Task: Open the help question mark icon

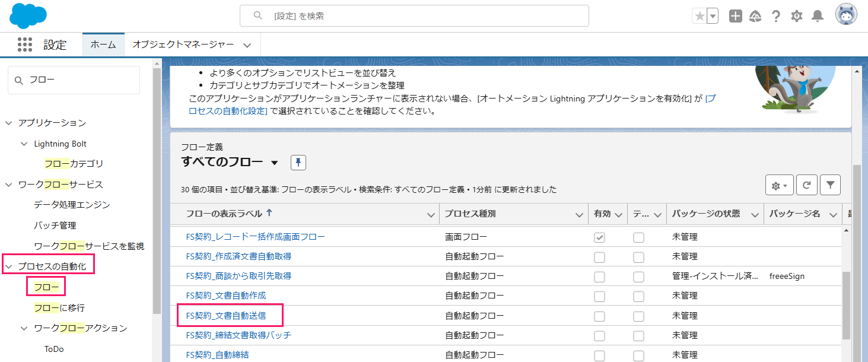Action: coord(776,16)
